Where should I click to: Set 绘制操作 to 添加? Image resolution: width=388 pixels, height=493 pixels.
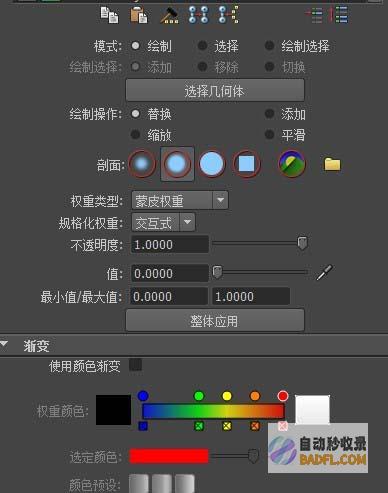[269, 114]
